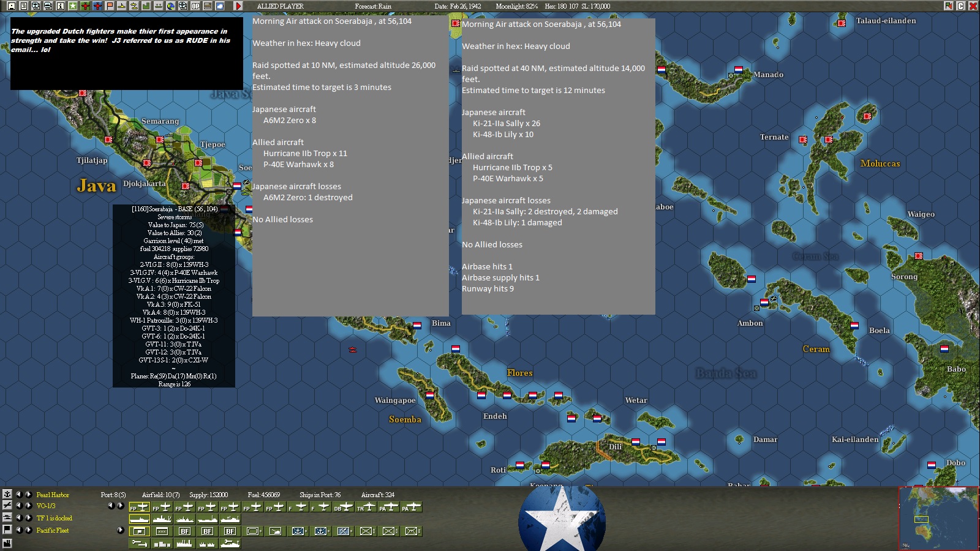The width and height of the screenshot is (980, 551).
Task: Click the 'Date: Feb 26, 1942' text
Action: click(458, 6)
